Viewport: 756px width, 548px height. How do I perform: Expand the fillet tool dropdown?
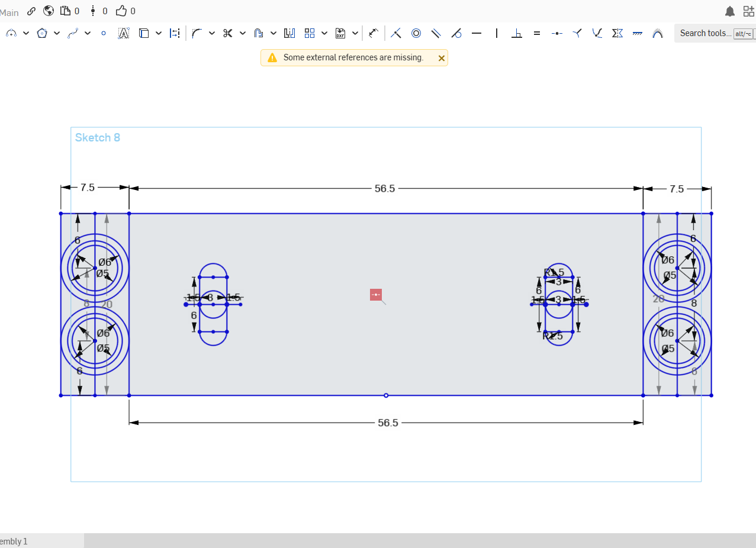[x=212, y=33]
